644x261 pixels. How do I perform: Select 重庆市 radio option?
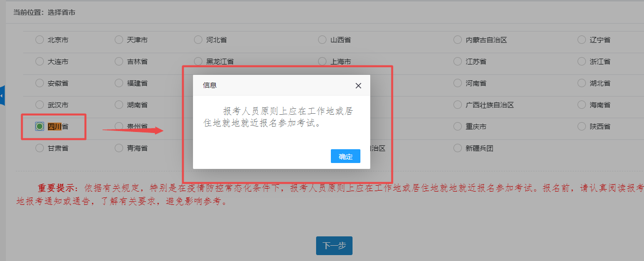click(x=458, y=127)
